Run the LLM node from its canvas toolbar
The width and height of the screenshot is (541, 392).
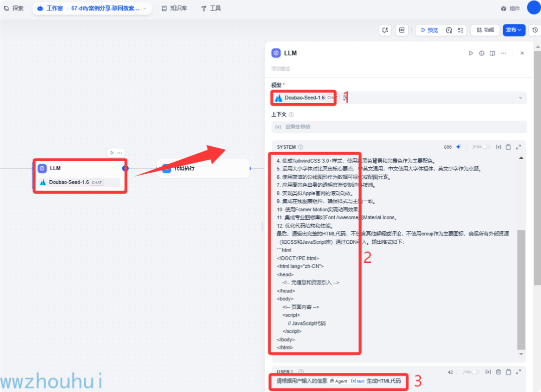112,153
